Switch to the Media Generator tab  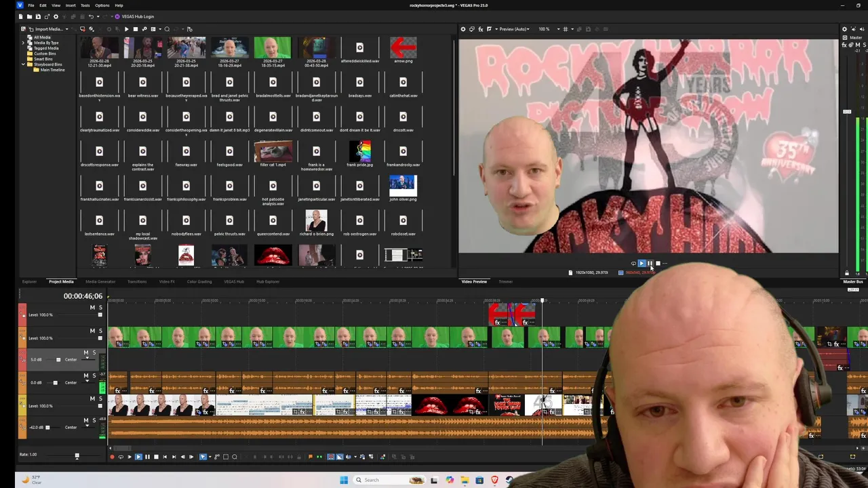tap(100, 281)
